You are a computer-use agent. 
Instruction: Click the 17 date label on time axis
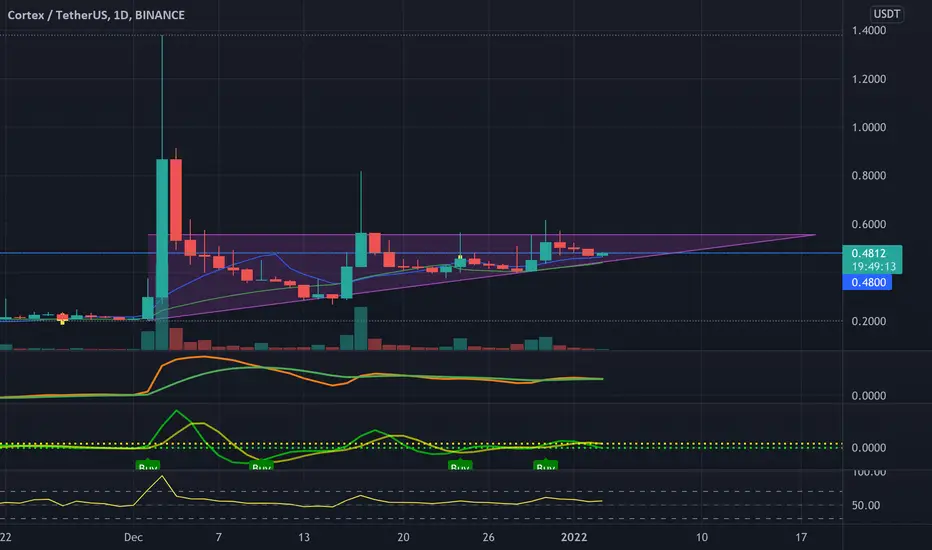(801, 538)
